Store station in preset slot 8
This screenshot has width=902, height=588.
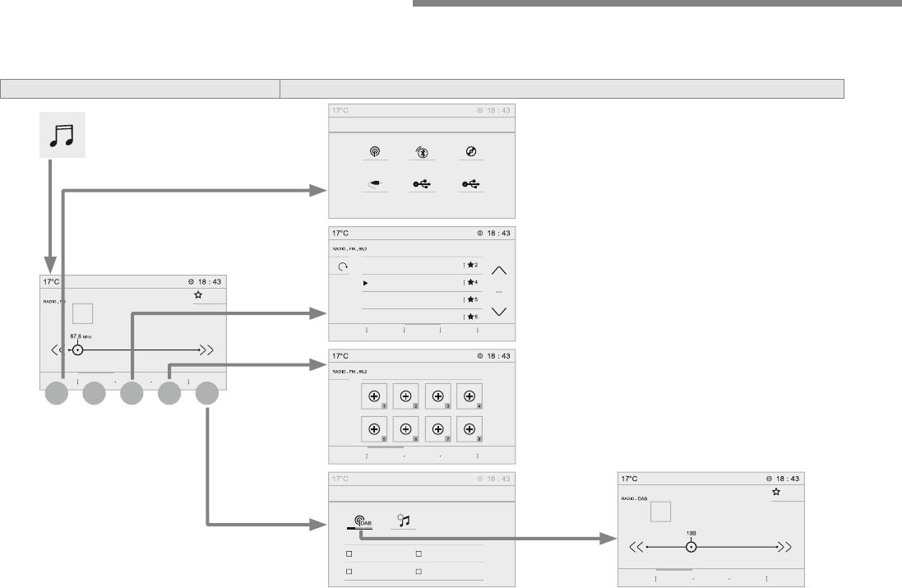click(470, 429)
